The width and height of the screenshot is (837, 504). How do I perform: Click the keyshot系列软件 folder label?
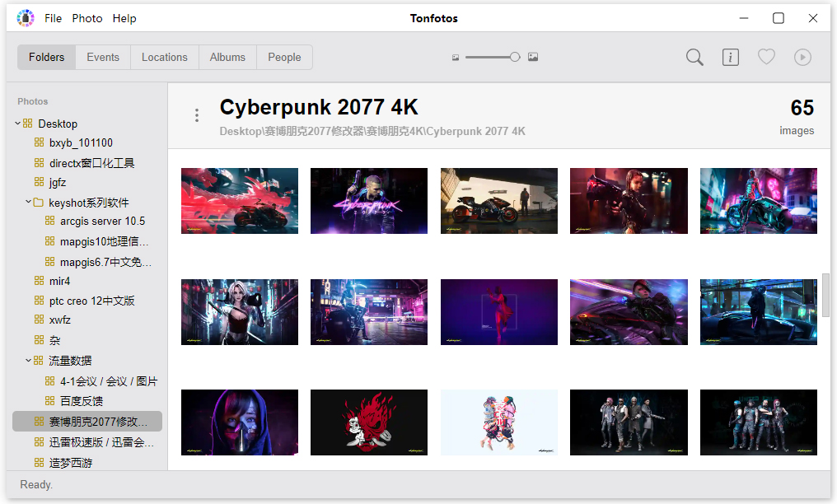click(x=89, y=203)
